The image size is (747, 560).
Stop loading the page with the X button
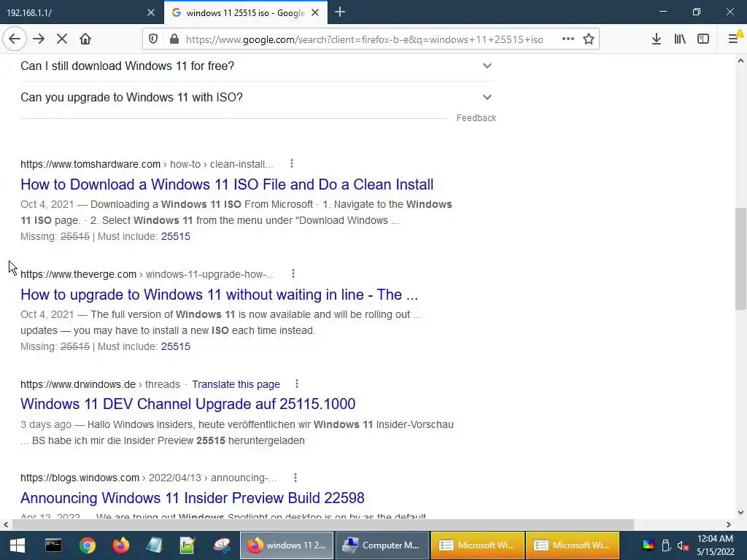pos(62,39)
